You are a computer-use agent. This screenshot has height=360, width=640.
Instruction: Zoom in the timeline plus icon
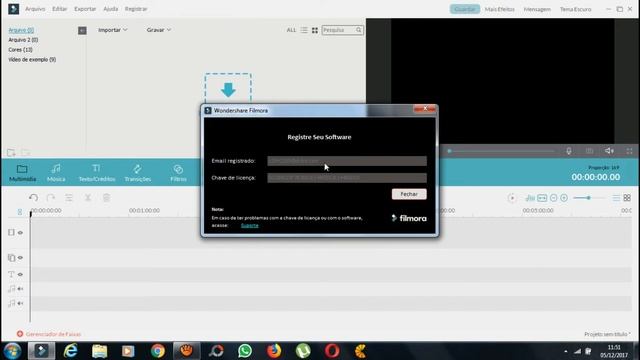click(x=564, y=198)
